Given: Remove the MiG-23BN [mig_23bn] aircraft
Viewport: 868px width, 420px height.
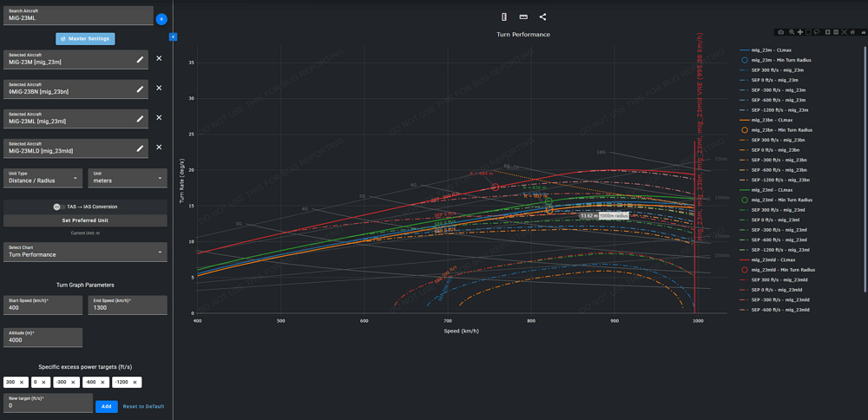Looking at the screenshot, I should pos(159,88).
